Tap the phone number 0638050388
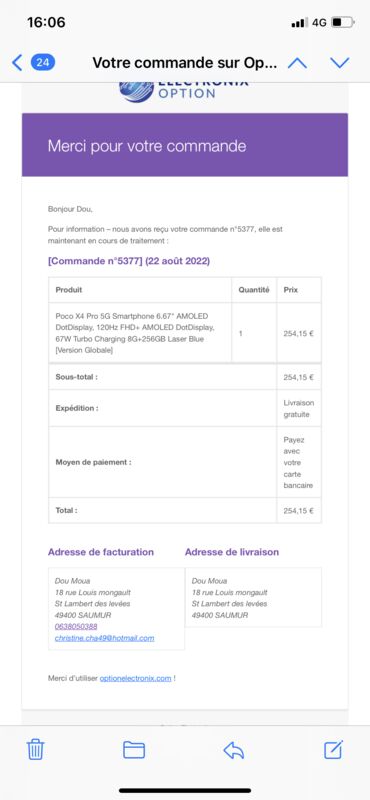Image resolution: width=370 pixels, height=800 pixels. point(76,626)
